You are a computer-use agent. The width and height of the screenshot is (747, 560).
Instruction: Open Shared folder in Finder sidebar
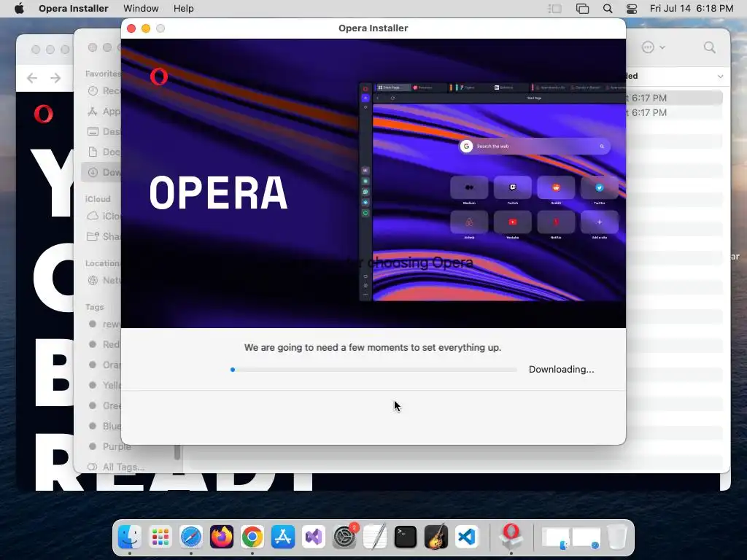tap(104, 236)
